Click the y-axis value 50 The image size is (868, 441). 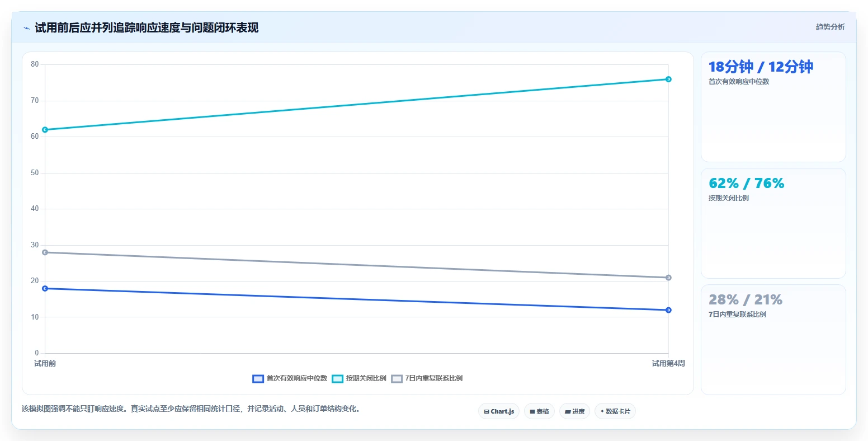(35, 173)
